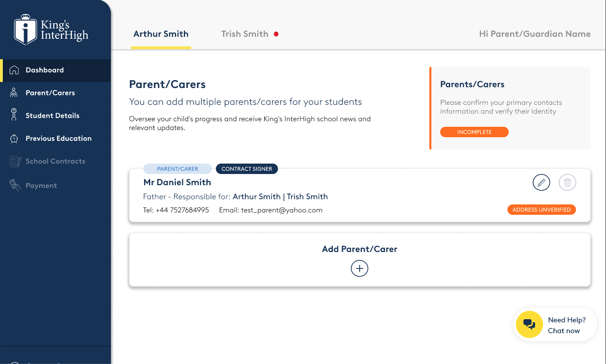
Task: Click the plus icon to add parent
Action: pos(359,268)
